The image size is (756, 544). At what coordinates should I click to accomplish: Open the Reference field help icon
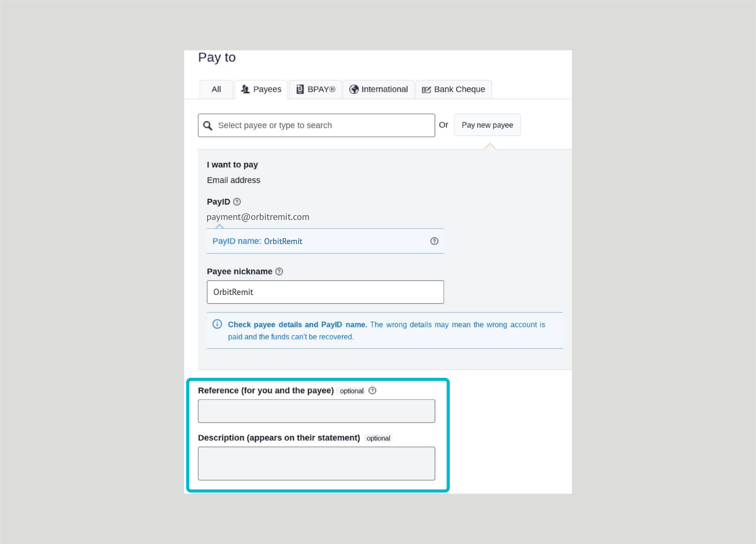(372, 390)
